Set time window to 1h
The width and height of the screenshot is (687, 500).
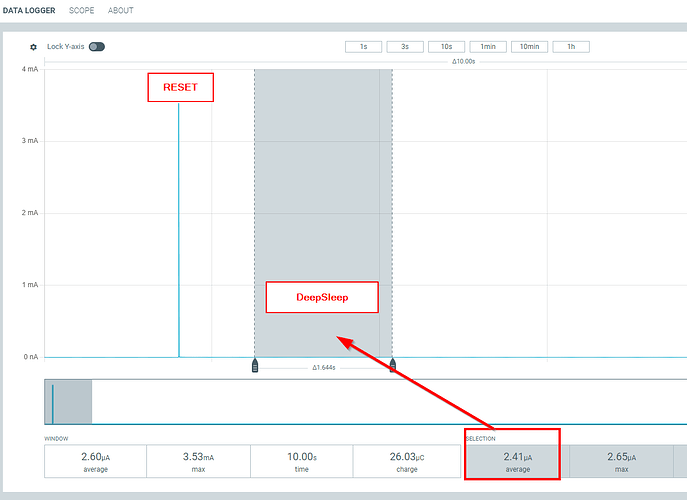tap(571, 47)
